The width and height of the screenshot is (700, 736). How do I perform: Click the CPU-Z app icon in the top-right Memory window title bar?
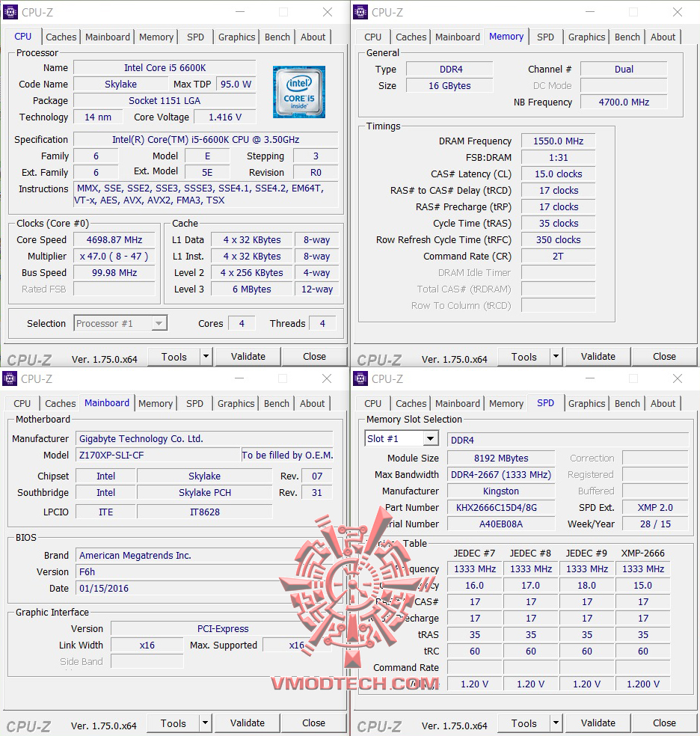(x=360, y=12)
